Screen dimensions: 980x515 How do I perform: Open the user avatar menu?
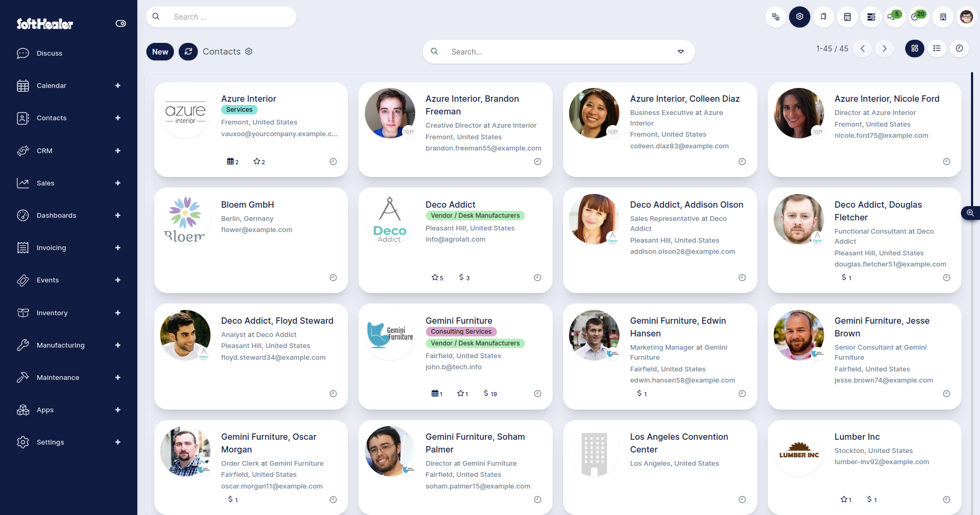point(967,17)
